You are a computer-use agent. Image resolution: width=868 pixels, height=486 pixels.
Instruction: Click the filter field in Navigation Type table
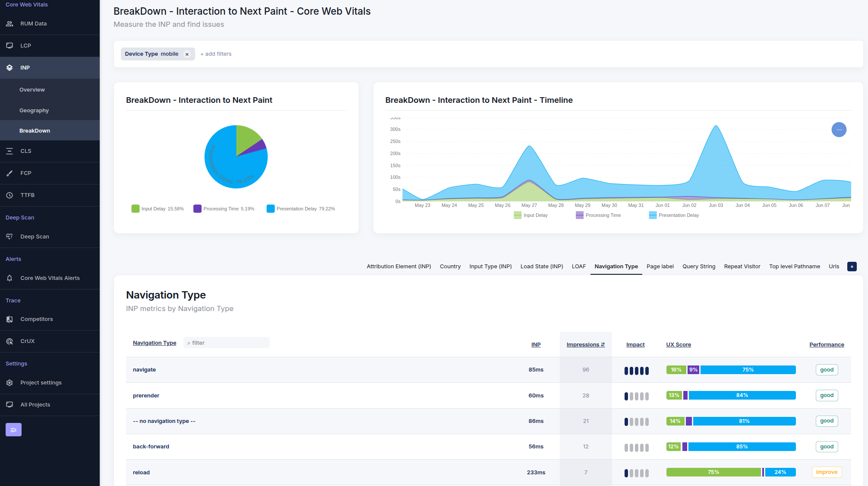coord(226,343)
